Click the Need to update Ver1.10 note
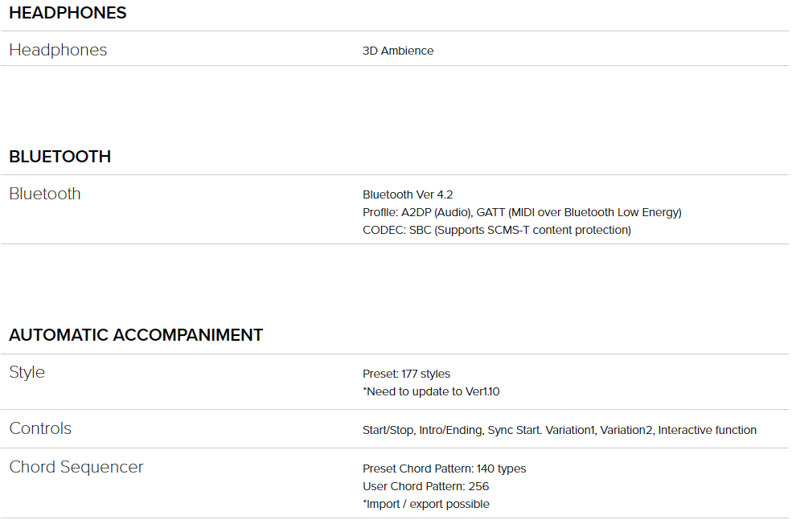792x532 pixels. (x=431, y=391)
